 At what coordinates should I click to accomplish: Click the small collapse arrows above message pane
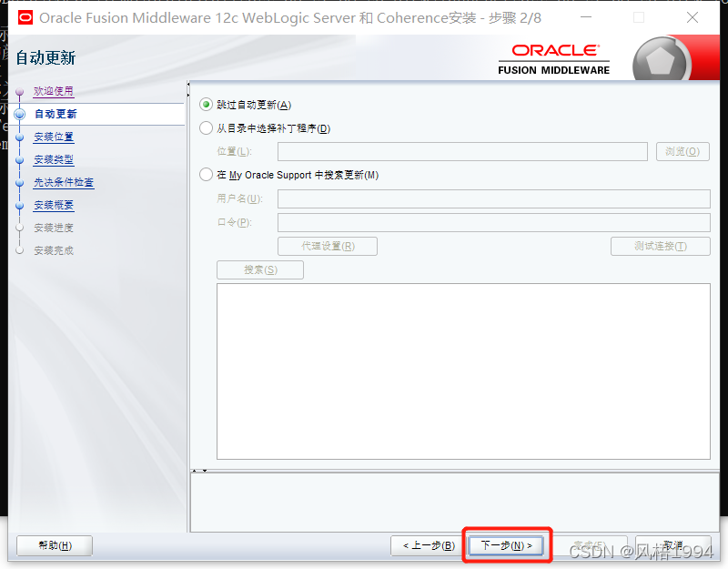pos(199,470)
